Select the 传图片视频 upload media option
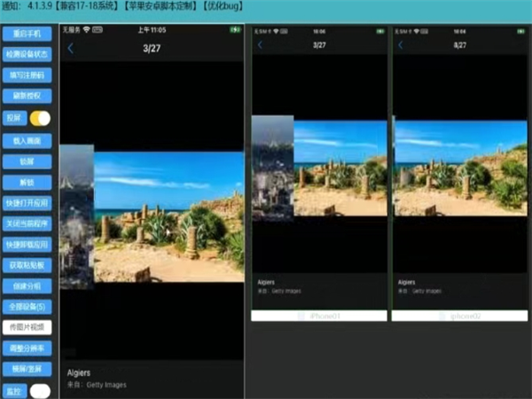This screenshot has width=532, height=399. pos(27,327)
